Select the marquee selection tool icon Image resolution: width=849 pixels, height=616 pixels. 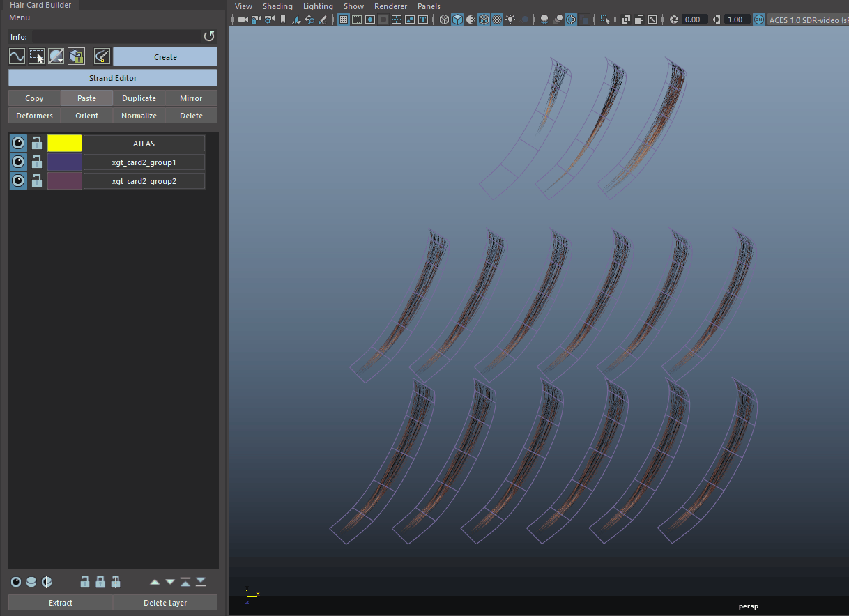(x=36, y=56)
